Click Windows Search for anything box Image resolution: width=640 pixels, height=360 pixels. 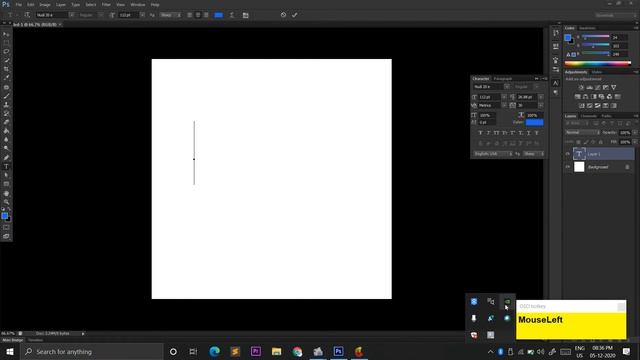(92, 351)
